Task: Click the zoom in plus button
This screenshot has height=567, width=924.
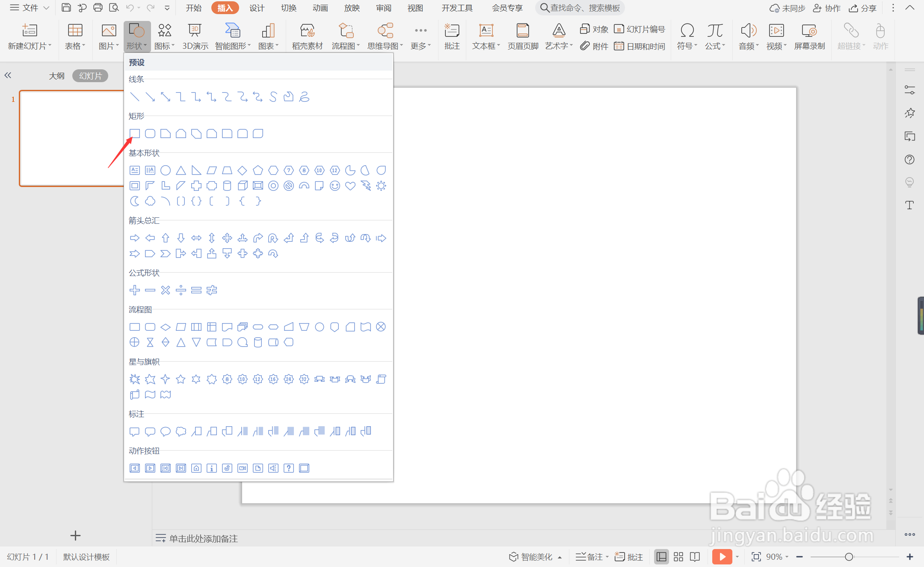Action: [x=910, y=557]
